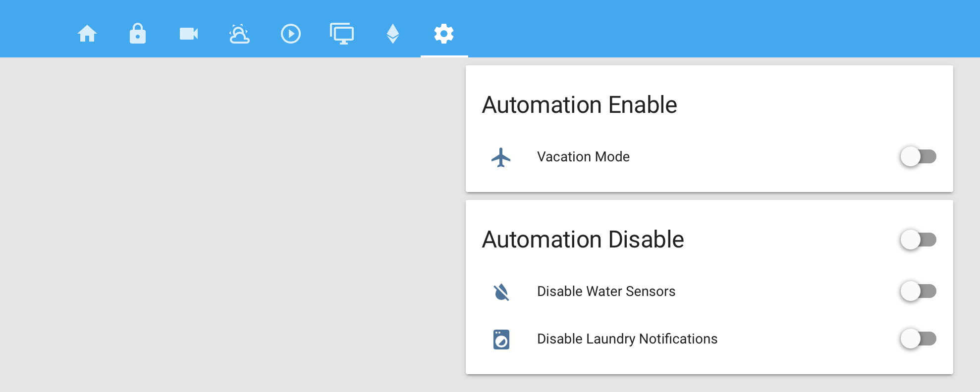Click the Automation Enable card title
The image size is (980, 392).
[x=579, y=105]
